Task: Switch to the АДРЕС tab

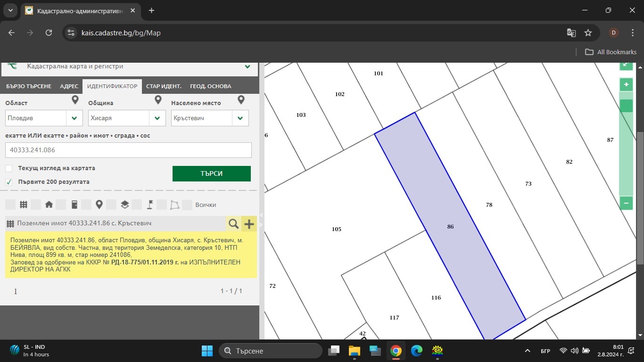Action: click(x=69, y=86)
